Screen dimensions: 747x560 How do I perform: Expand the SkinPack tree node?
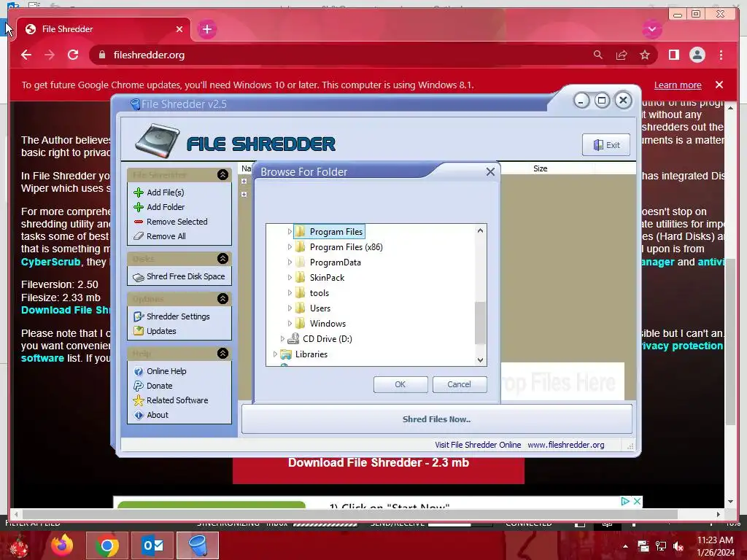[289, 277]
